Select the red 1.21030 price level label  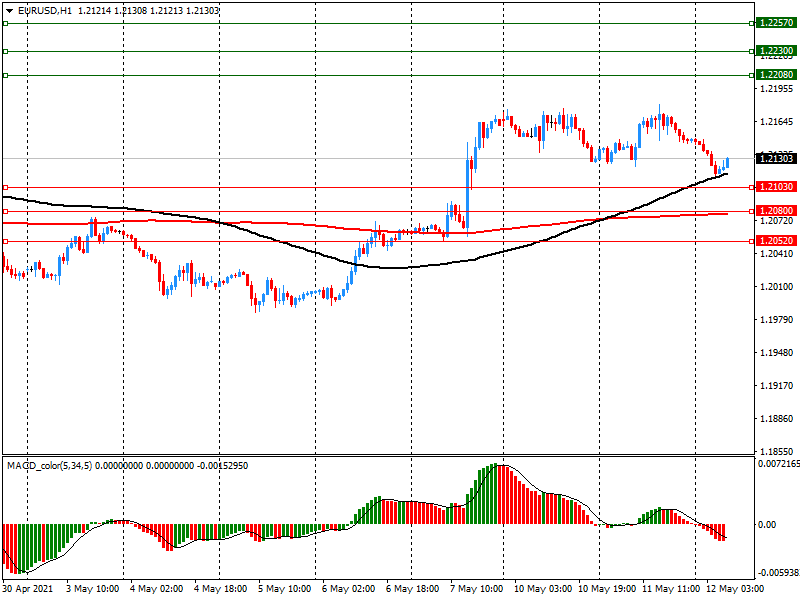776,187
